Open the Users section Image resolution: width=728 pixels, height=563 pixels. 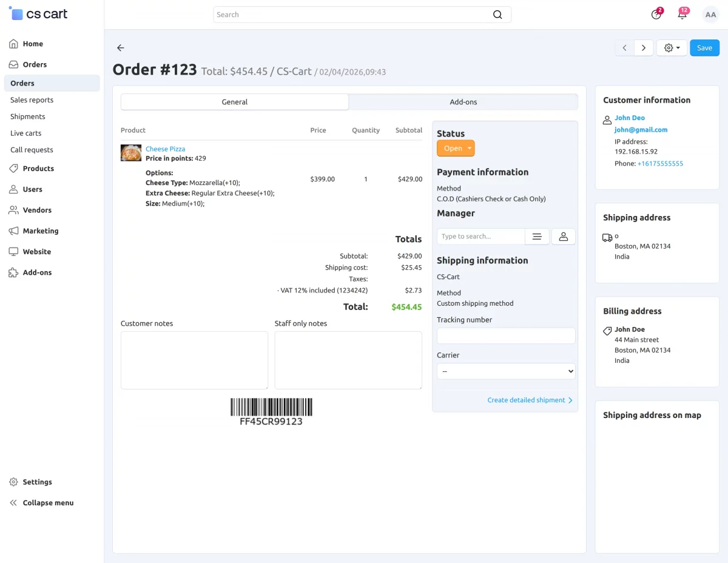[33, 189]
